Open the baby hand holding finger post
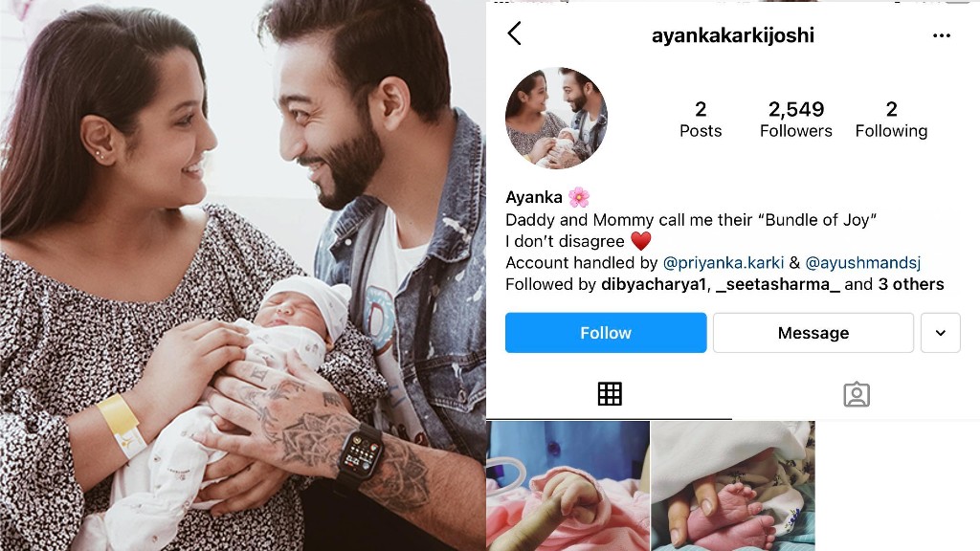This screenshot has height=551, width=980. coord(568,486)
